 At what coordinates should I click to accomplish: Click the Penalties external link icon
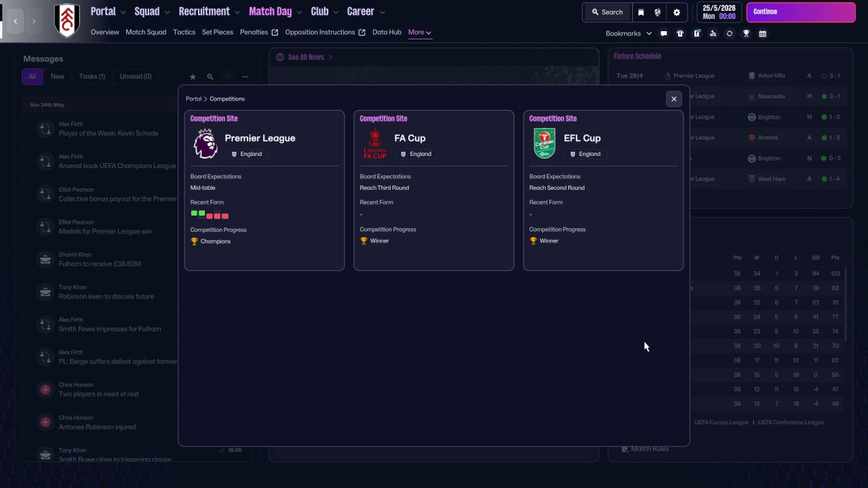pyautogui.click(x=275, y=33)
